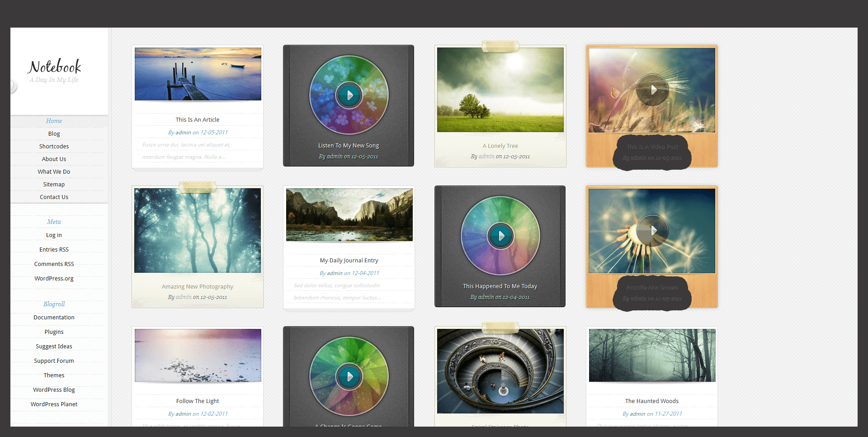Screen dimensions: 868x437
Task: Open the A Lonely Tree photo
Action: (x=500, y=90)
